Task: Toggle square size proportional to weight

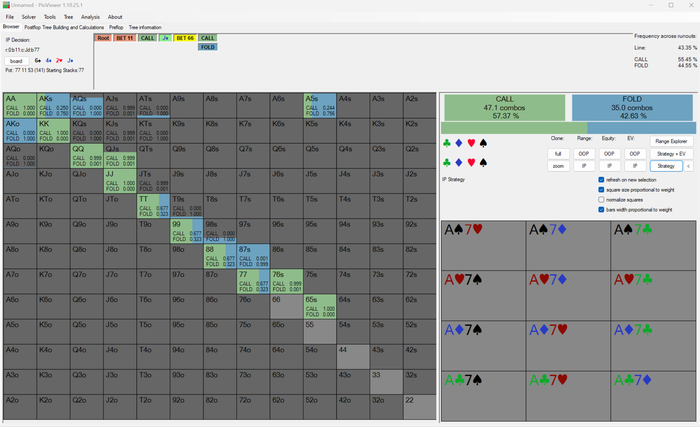Action: (601, 190)
